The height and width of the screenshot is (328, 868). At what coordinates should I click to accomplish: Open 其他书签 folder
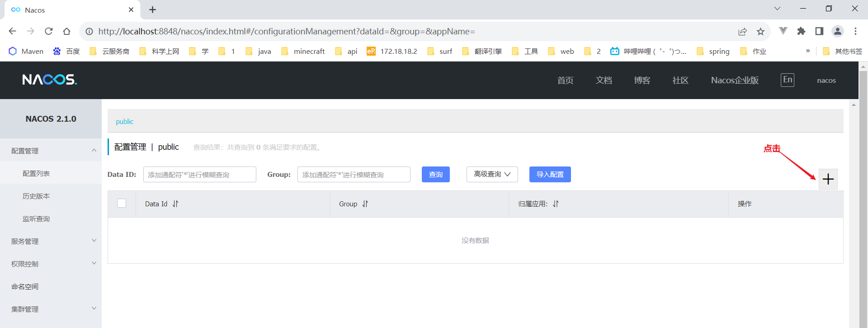coord(842,51)
